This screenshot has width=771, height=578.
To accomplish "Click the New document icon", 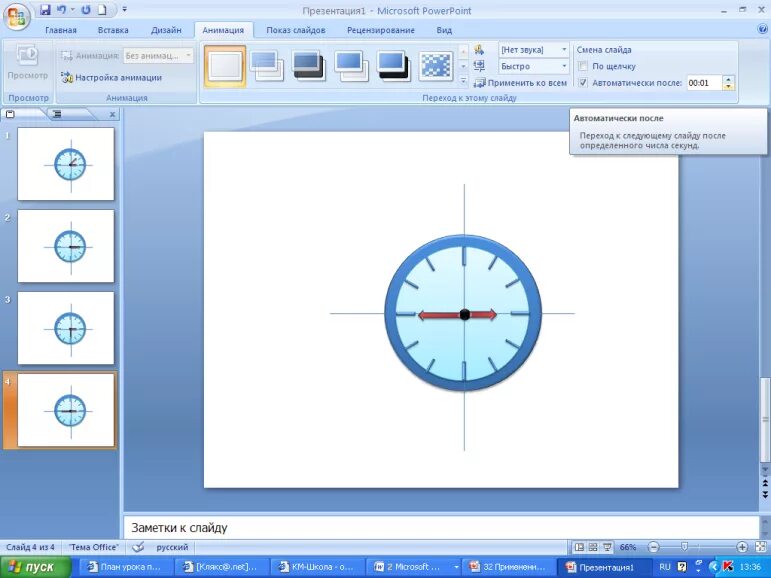I will click(x=102, y=9).
